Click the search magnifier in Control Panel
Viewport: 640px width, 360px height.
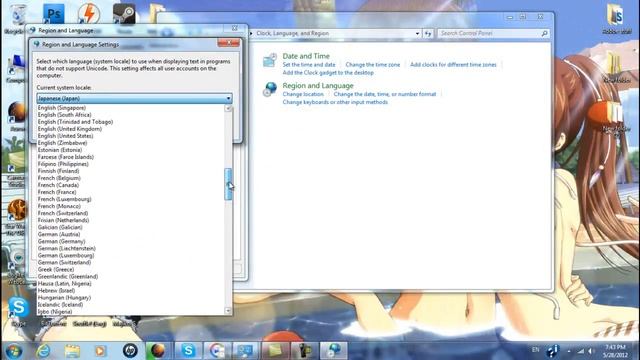point(544,33)
